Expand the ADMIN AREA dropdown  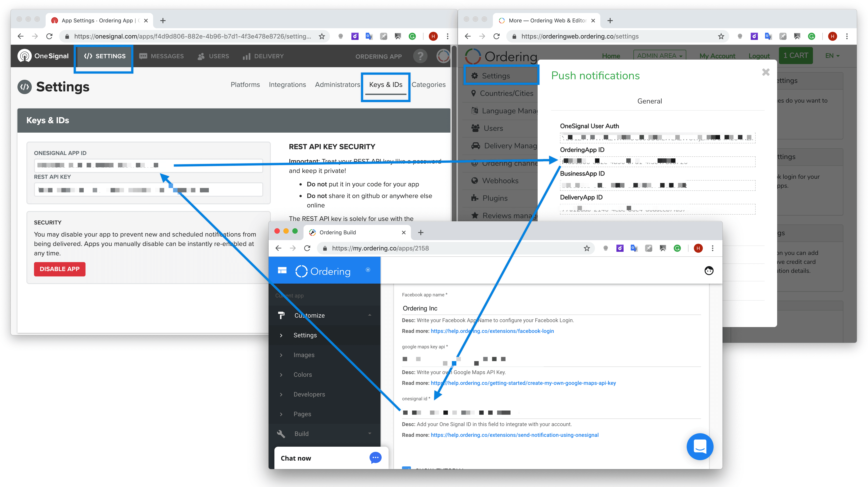click(659, 56)
